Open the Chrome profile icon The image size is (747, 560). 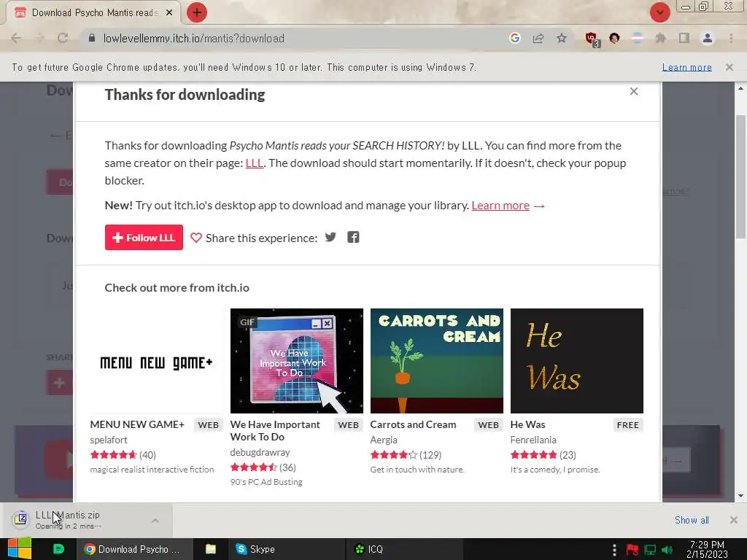click(708, 38)
